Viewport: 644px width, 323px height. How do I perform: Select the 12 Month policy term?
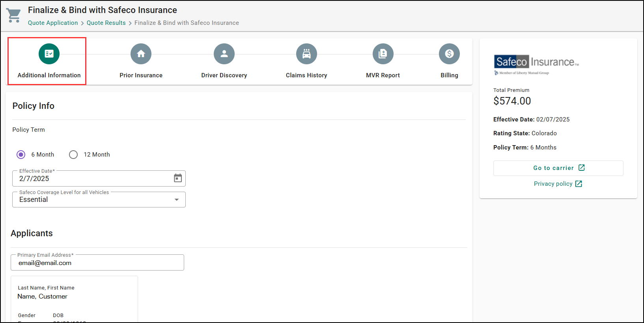pyautogui.click(x=73, y=155)
